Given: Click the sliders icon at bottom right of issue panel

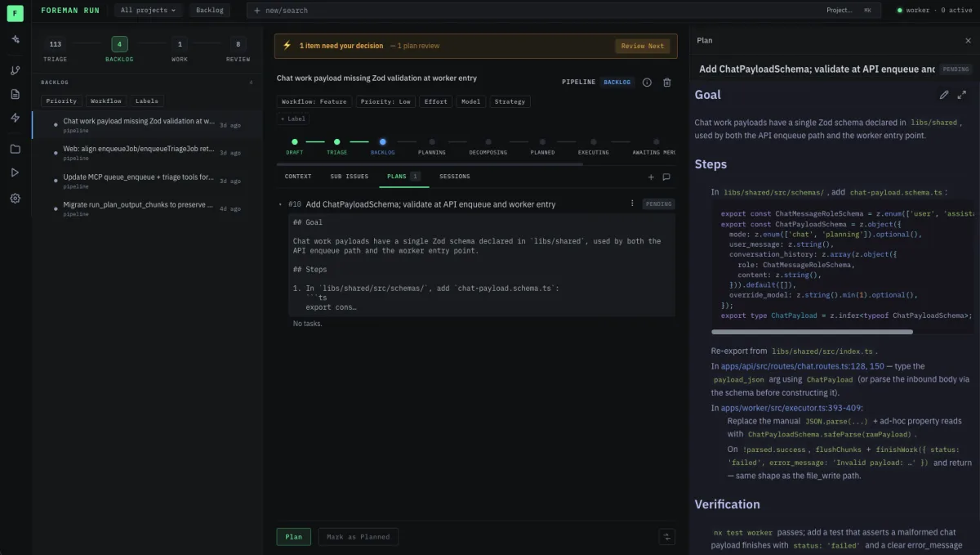Looking at the screenshot, I should [x=667, y=536].
